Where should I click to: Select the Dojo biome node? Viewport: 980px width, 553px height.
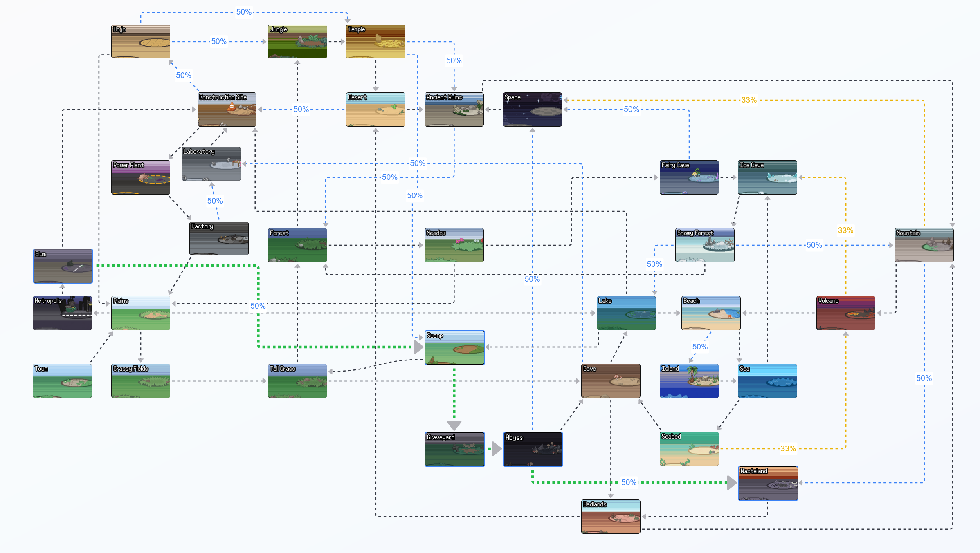tap(140, 41)
